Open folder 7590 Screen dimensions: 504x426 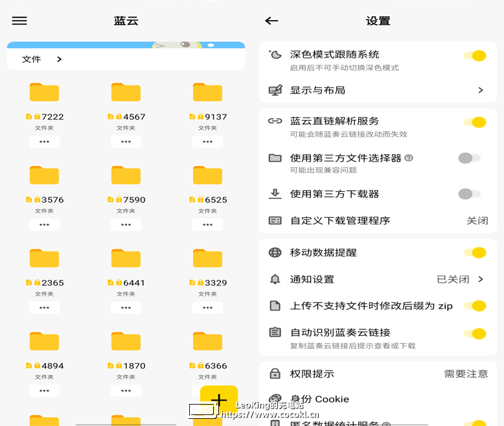pos(126,175)
